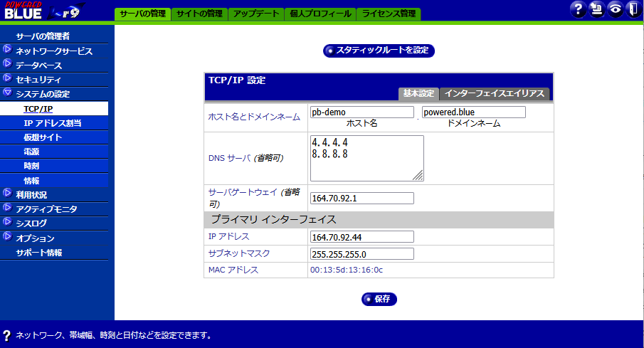Open 電源 sidebar item

pos(31,152)
